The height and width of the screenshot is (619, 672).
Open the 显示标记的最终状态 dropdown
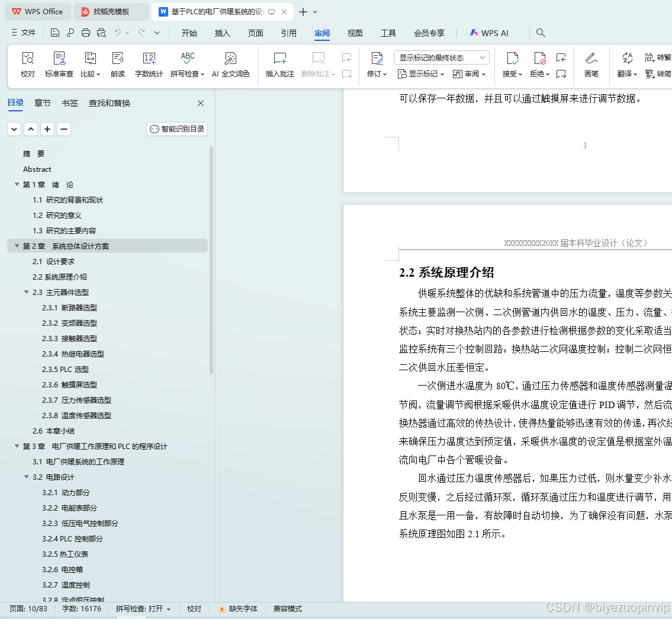pyautogui.click(x=441, y=57)
